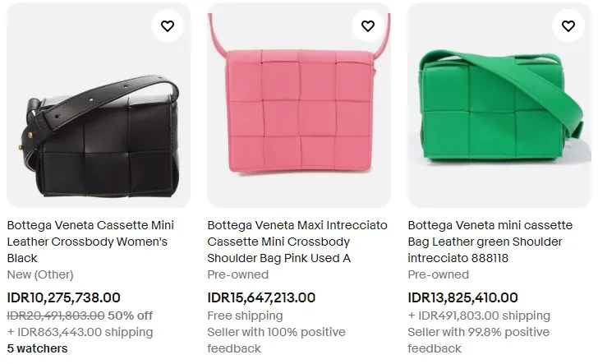598x364 pixels.
Task: Click the + IDR863,443.00 shipping cost
Action: click(80, 332)
